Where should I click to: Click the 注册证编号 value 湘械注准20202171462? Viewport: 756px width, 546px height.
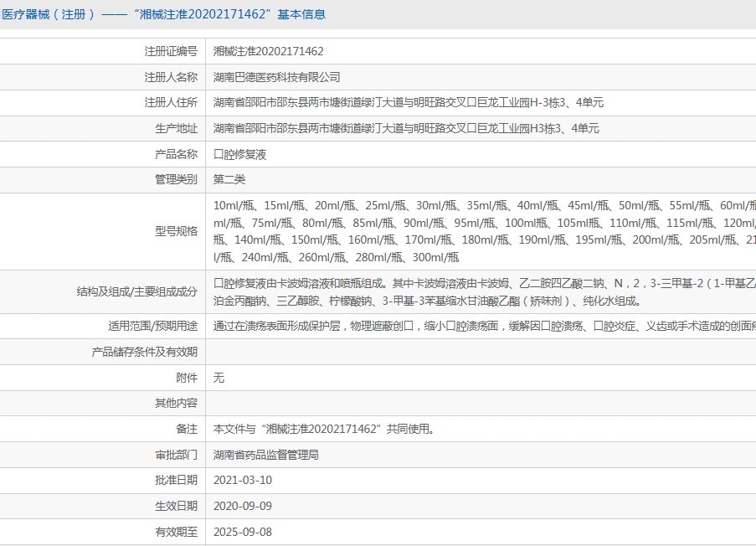[x=269, y=51]
